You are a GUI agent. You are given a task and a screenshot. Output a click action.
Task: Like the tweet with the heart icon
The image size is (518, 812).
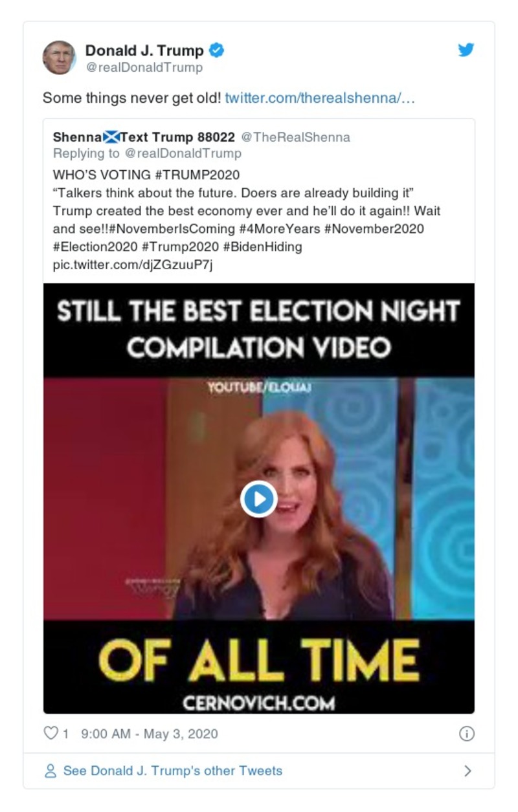click(51, 733)
